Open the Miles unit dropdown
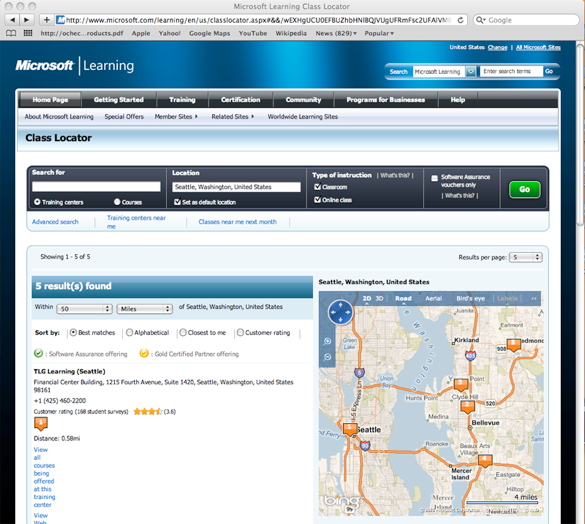 pyautogui.click(x=144, y=309)
